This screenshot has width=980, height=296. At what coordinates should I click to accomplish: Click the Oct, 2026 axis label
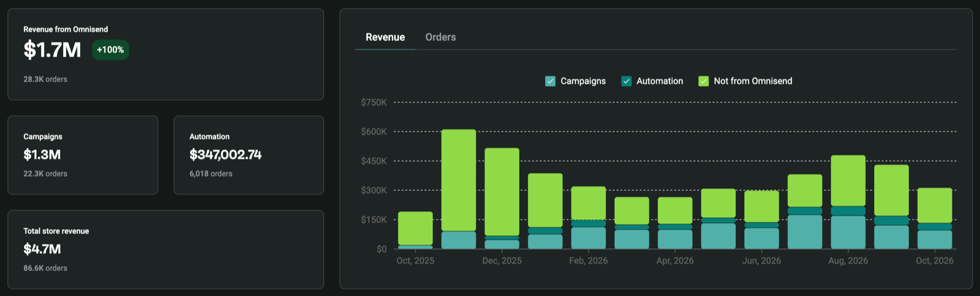pos(935,261)
